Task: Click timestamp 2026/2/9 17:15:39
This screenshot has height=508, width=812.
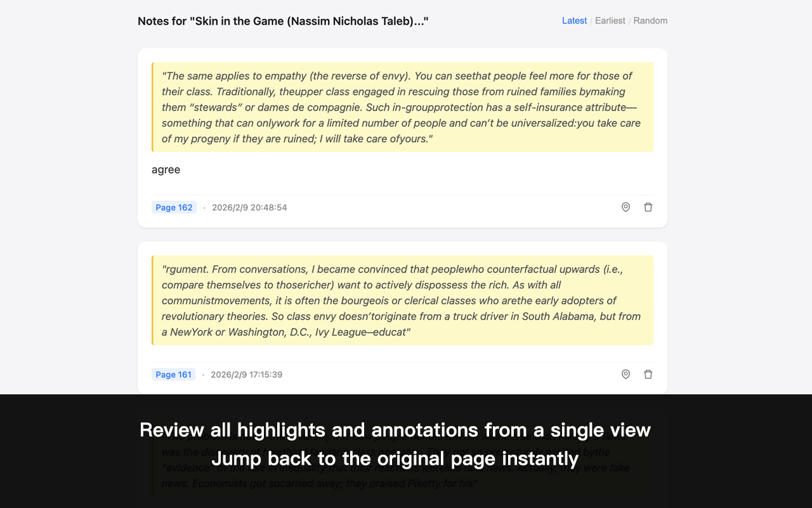Action: 246,375
